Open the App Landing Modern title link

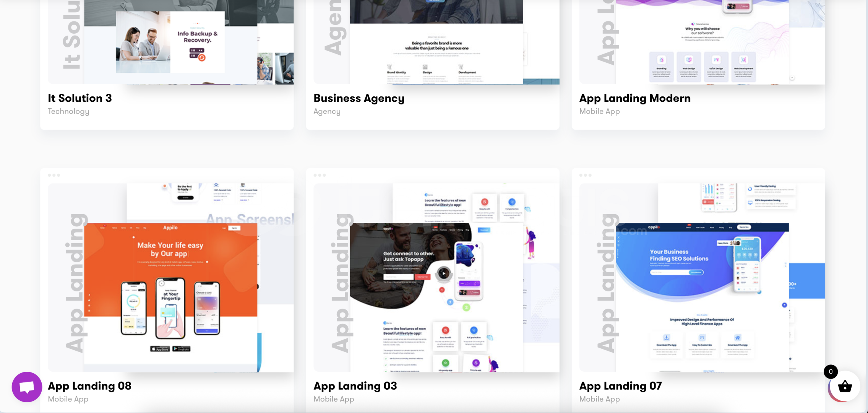[x=635, y=98]
